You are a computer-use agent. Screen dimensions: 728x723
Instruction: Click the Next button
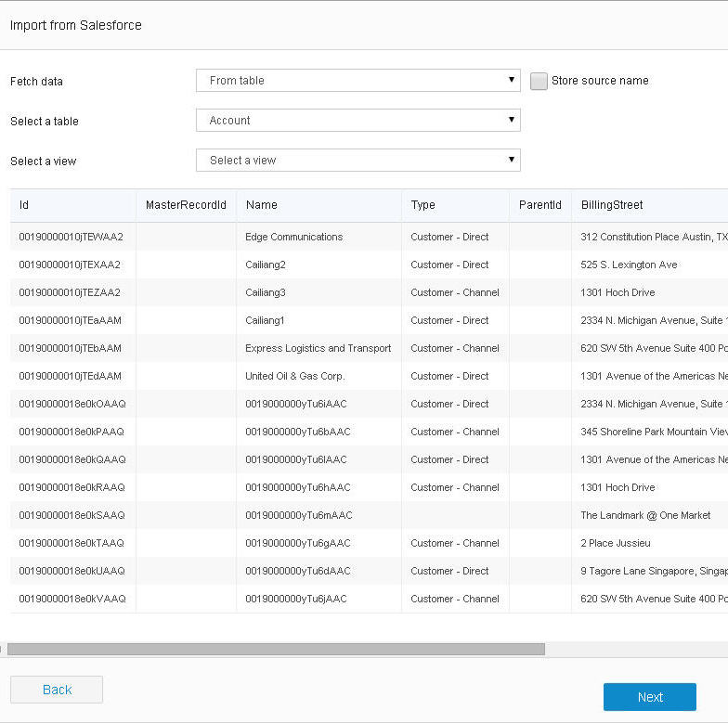pyautogui.click(x=649, y=697)
